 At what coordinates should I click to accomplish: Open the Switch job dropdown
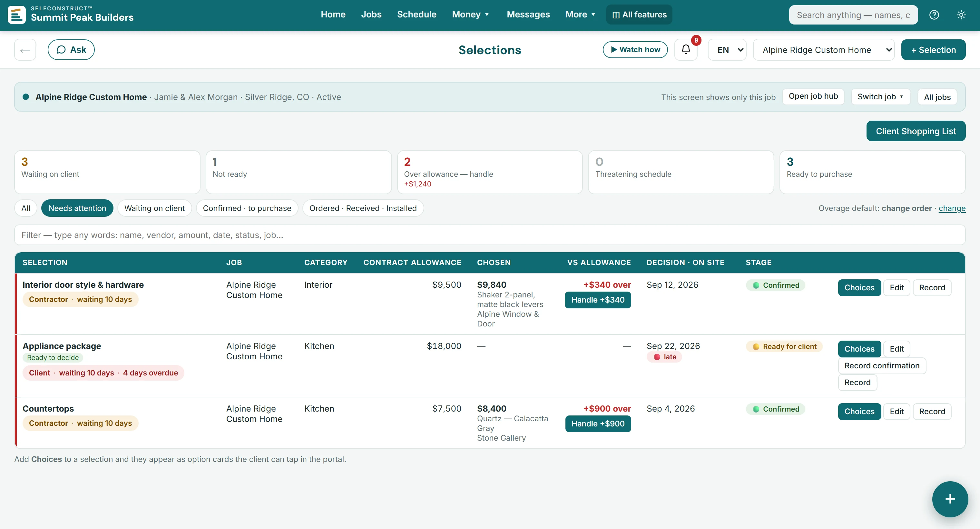point(881,97)
